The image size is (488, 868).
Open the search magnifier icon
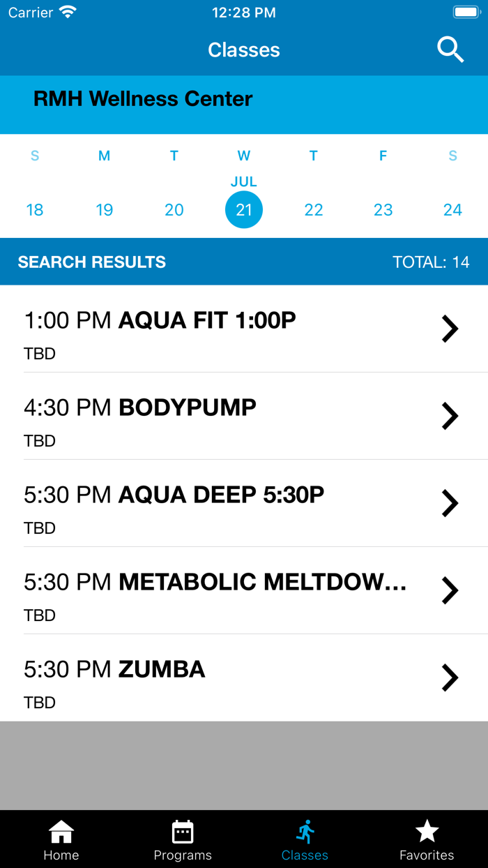(x=450, y=50)
